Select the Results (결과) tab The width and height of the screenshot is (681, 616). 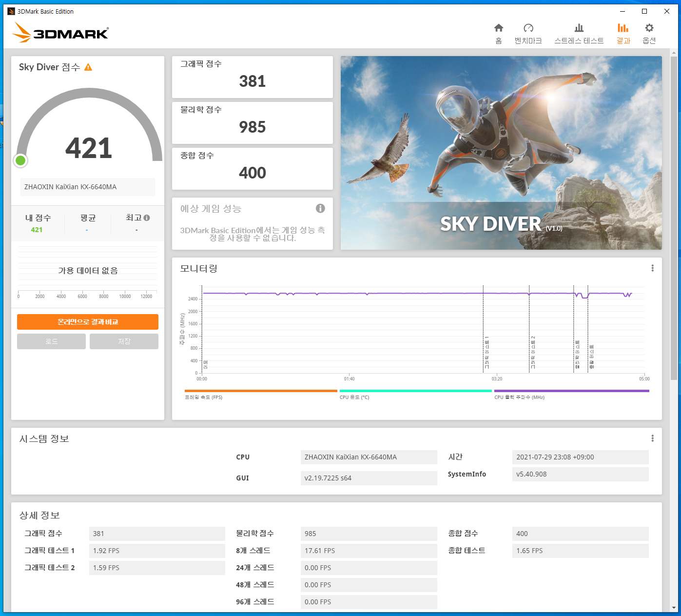(623, 34)
